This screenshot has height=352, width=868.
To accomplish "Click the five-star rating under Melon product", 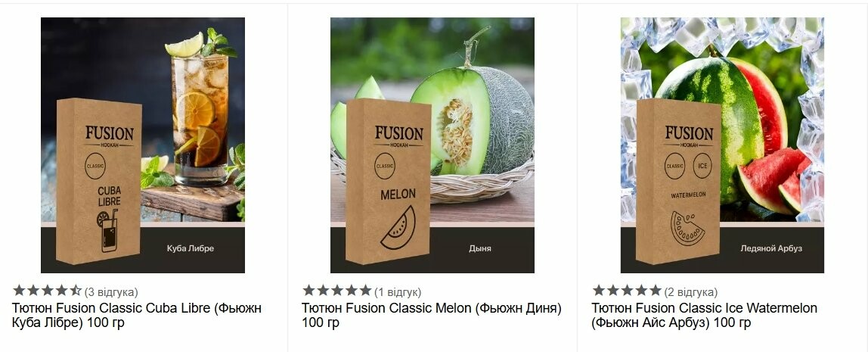I will [336, 291].
